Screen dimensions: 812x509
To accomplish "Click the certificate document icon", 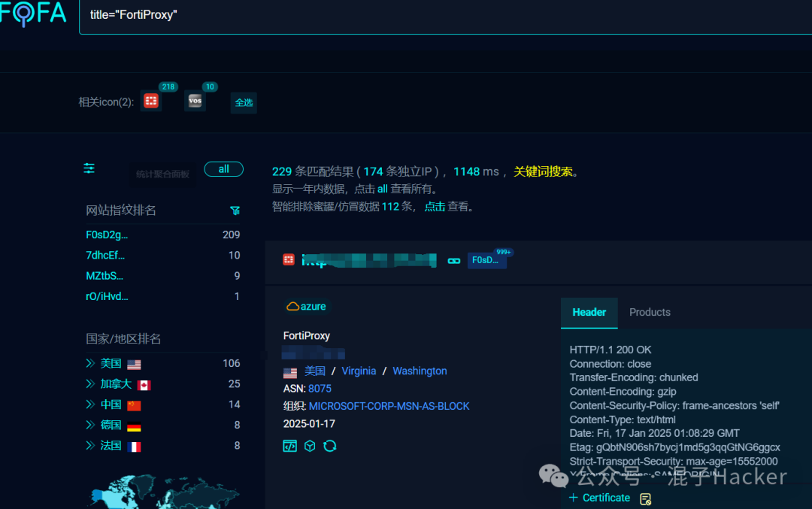I will pyautogui.click(x=645, y=498).
